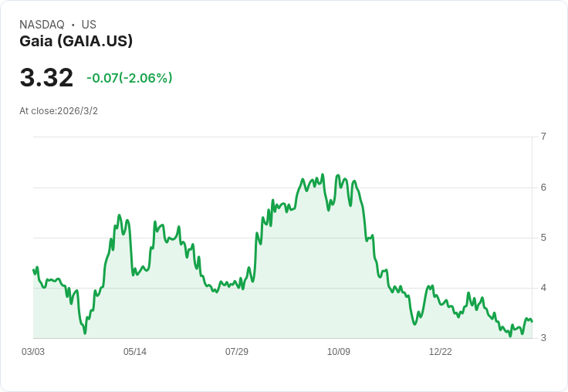The height and width of the screenshot is (392, 568).
Task: Click the US market label
Action: (x=89, y=25)
